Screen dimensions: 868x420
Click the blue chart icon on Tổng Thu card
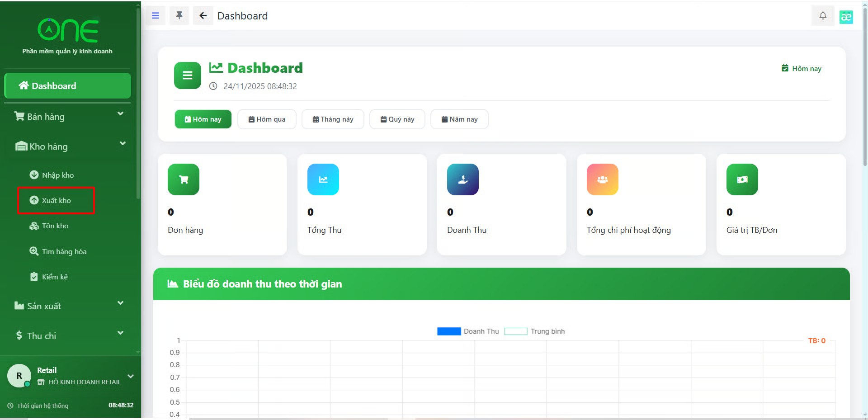pos(323,179)
